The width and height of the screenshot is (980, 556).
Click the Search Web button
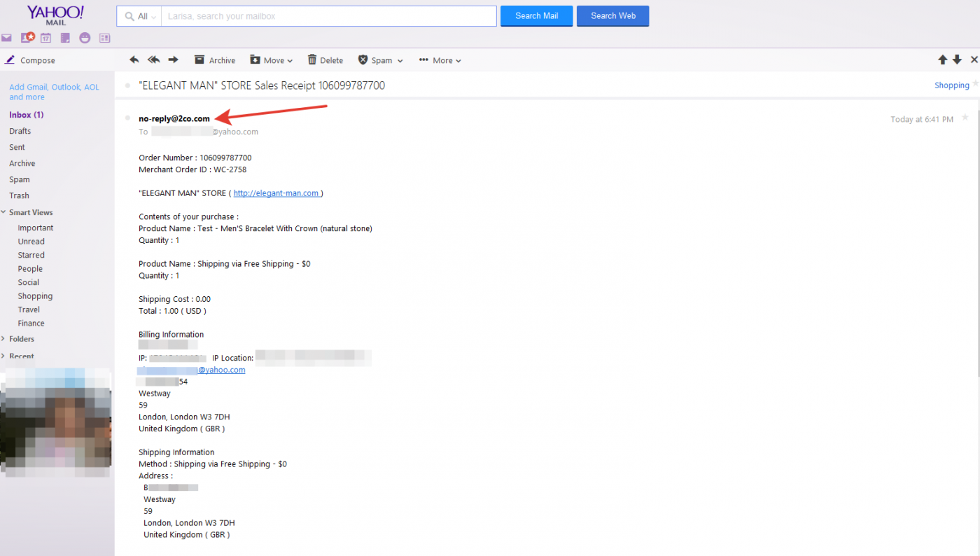click(x=613, y=16)
